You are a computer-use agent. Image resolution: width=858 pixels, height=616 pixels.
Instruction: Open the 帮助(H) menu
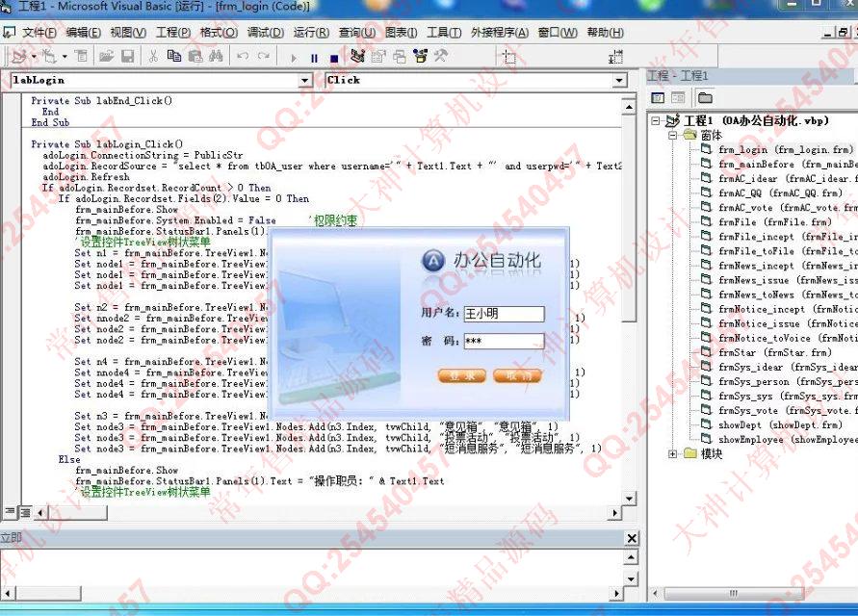(x=605, y=33)
